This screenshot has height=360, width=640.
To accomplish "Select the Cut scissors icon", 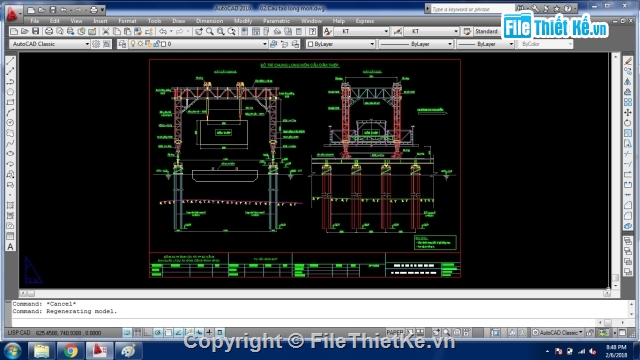I will click(105, 31).
